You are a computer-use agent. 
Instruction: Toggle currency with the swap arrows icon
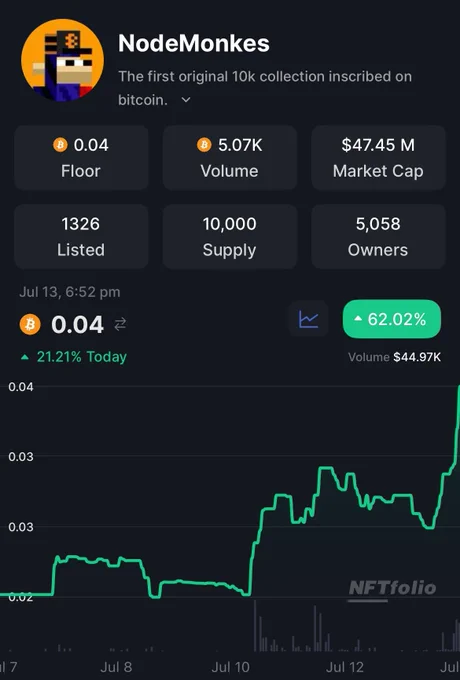[120, 324]
